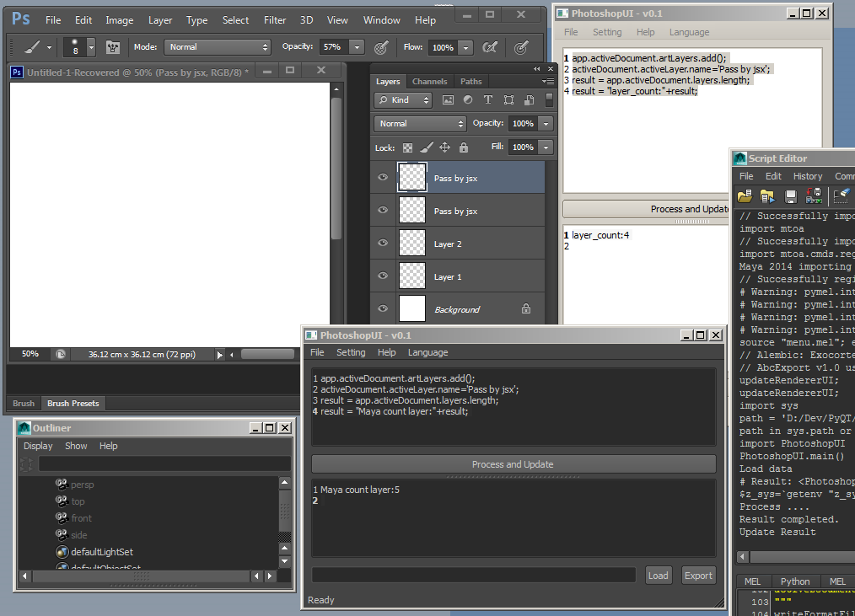Open History menu in Script Editor
The width and height of the screenshot is (855, 616).
pos(808,176)
